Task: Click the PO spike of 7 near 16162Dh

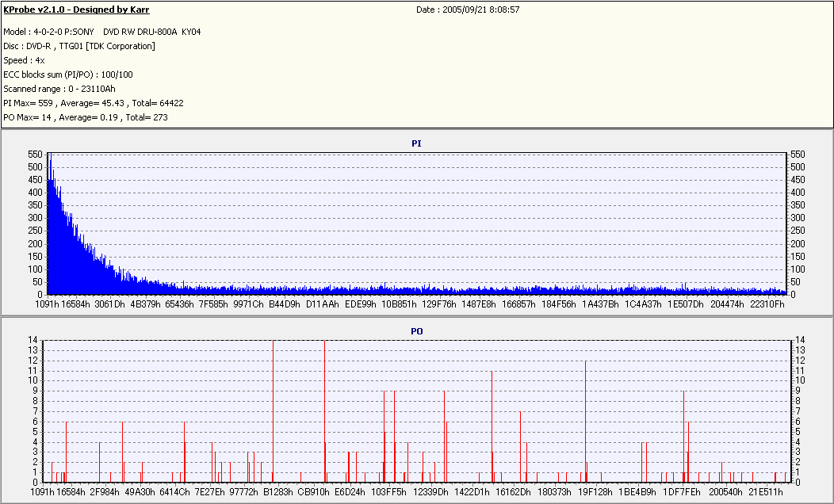Action: pos(520,447)
